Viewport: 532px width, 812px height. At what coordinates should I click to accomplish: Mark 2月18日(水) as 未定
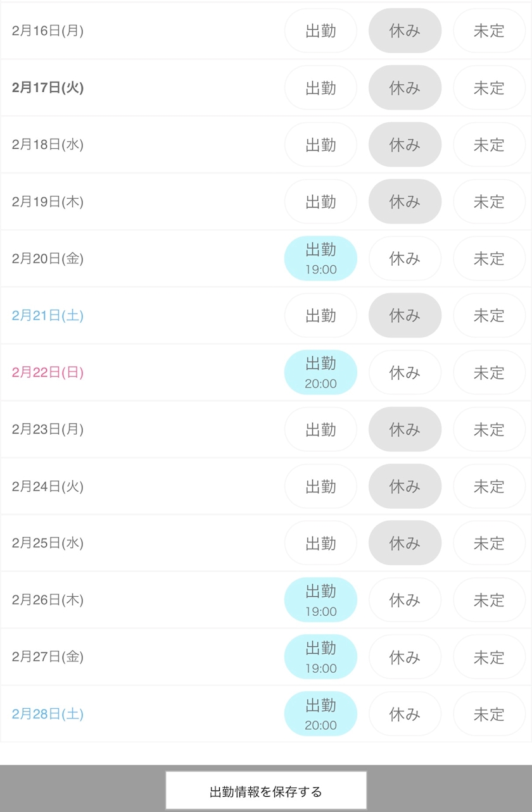tap(489, 145)
